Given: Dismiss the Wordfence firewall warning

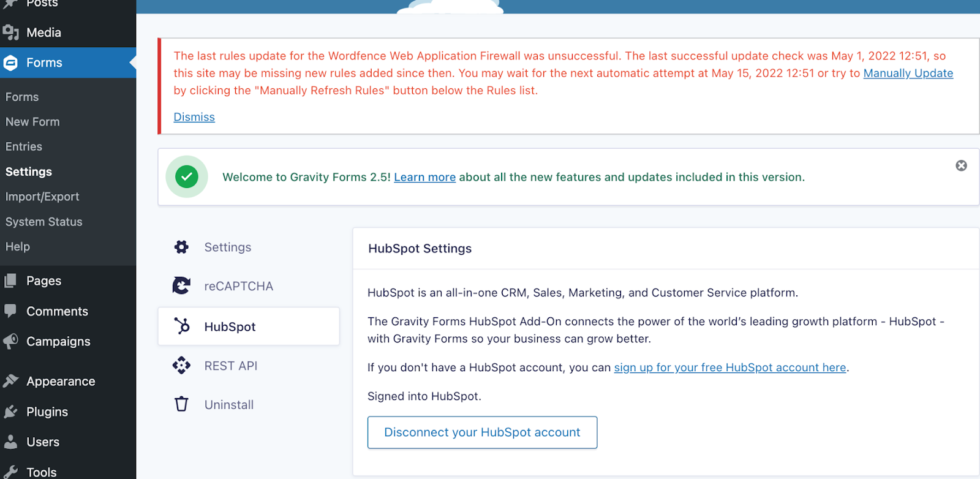Looking at the screenshot, I should (x=194, y=117).
